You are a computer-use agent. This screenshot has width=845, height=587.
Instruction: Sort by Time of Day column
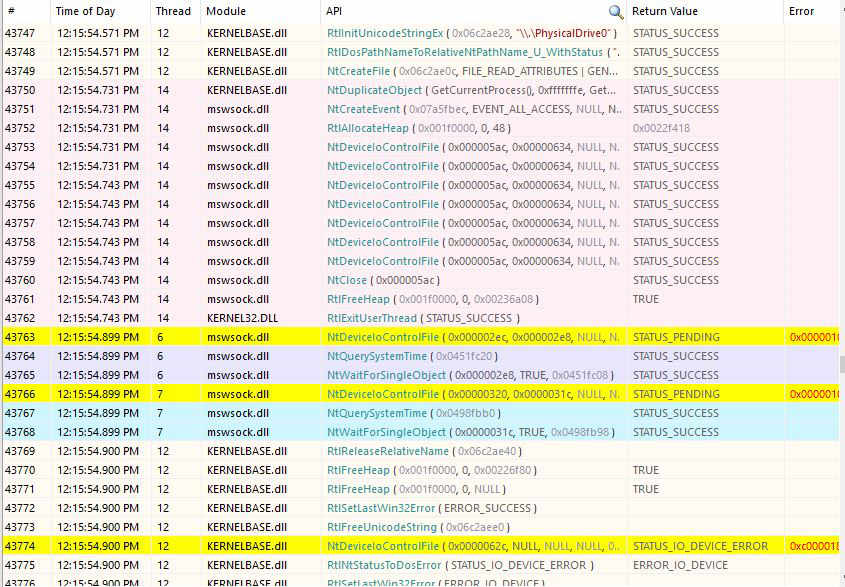pos(87,12)
